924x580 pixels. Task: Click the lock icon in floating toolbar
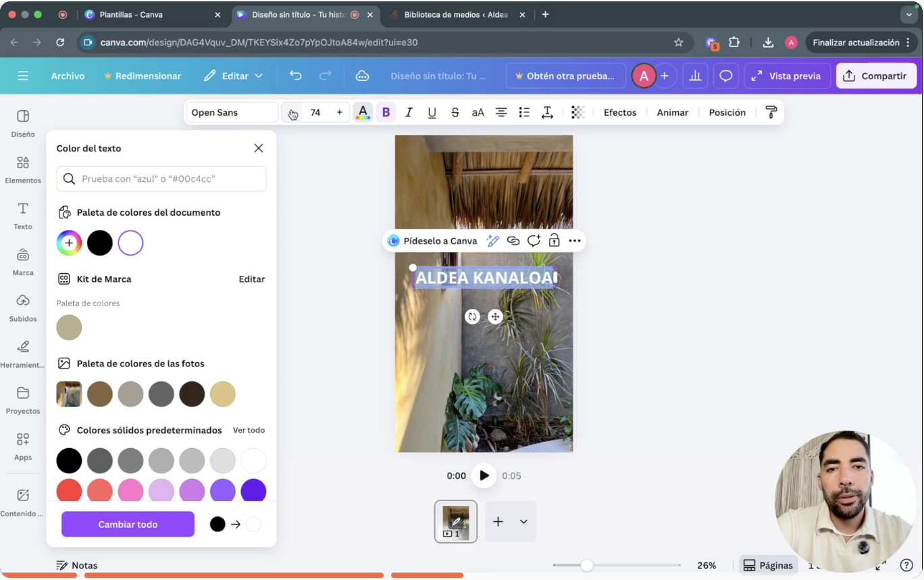(x=554, y=241)
